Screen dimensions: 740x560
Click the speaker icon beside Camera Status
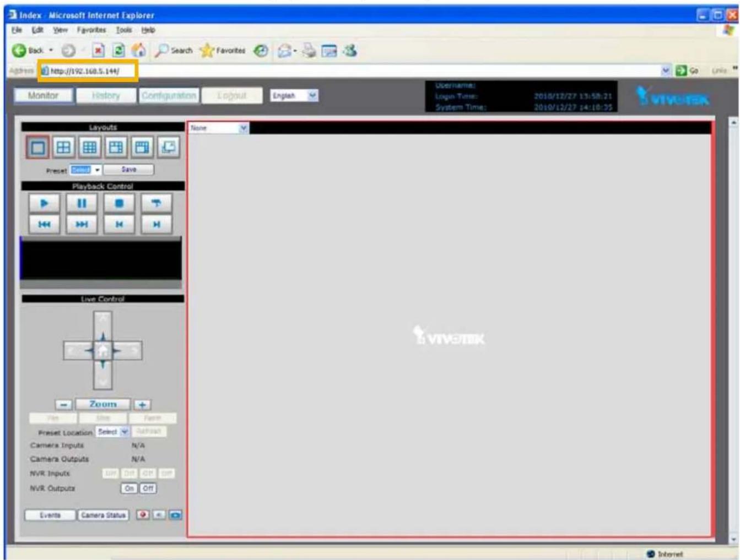pyautogui.click(x=159, y=515)
